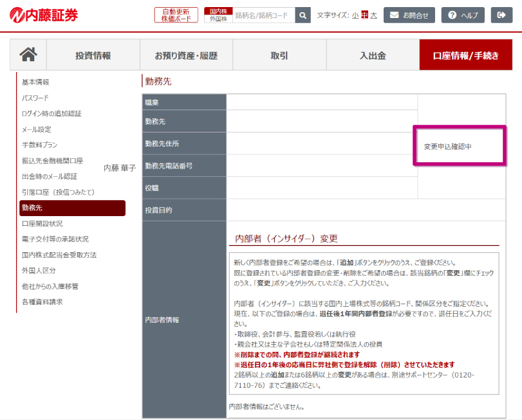Set font size to 小

(355, 15)
